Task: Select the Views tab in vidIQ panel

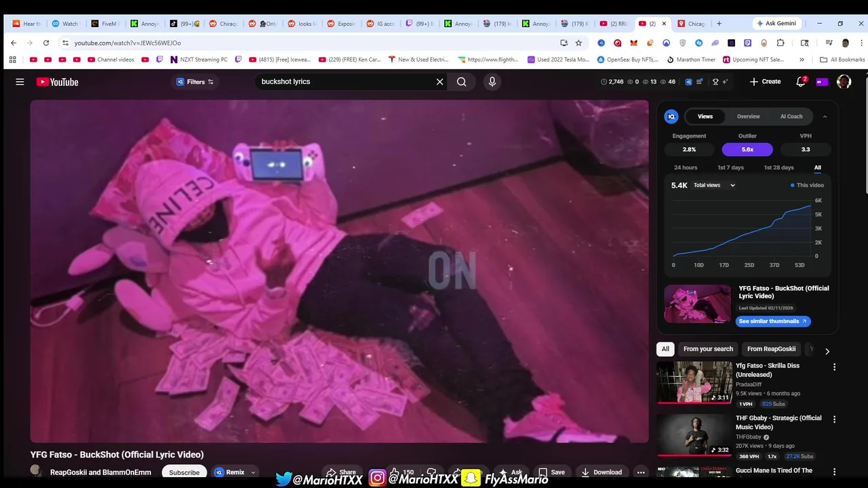Action: [705, 117]
